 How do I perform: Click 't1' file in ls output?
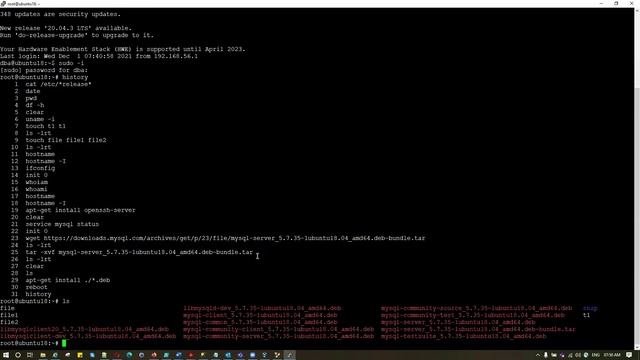(x=587, y=315)
